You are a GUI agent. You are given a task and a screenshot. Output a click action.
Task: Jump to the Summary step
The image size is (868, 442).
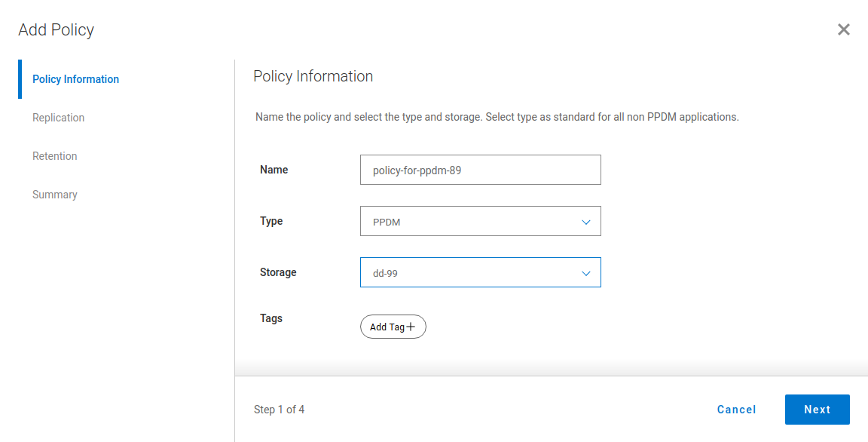click(54, 195)
